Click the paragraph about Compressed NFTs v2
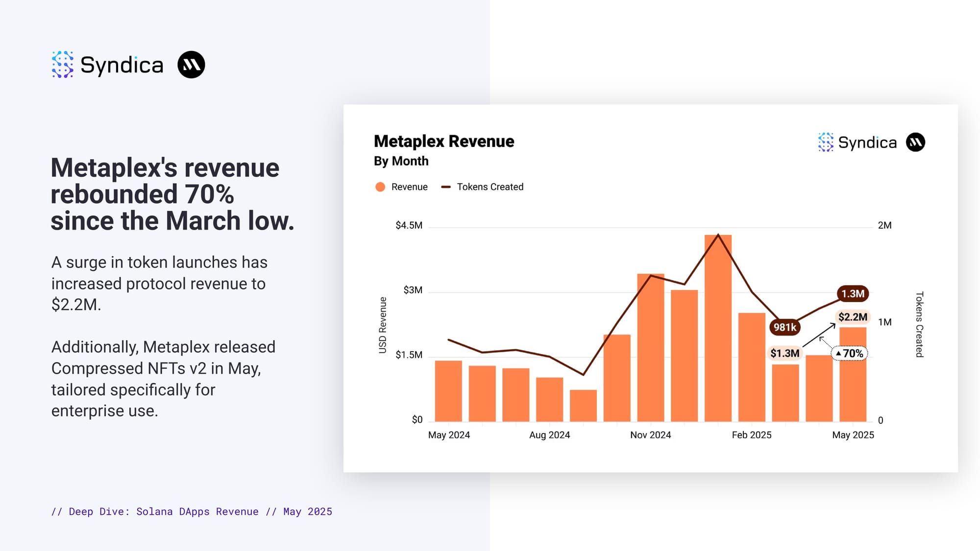980x551 pixels. (x=163, y=379)
